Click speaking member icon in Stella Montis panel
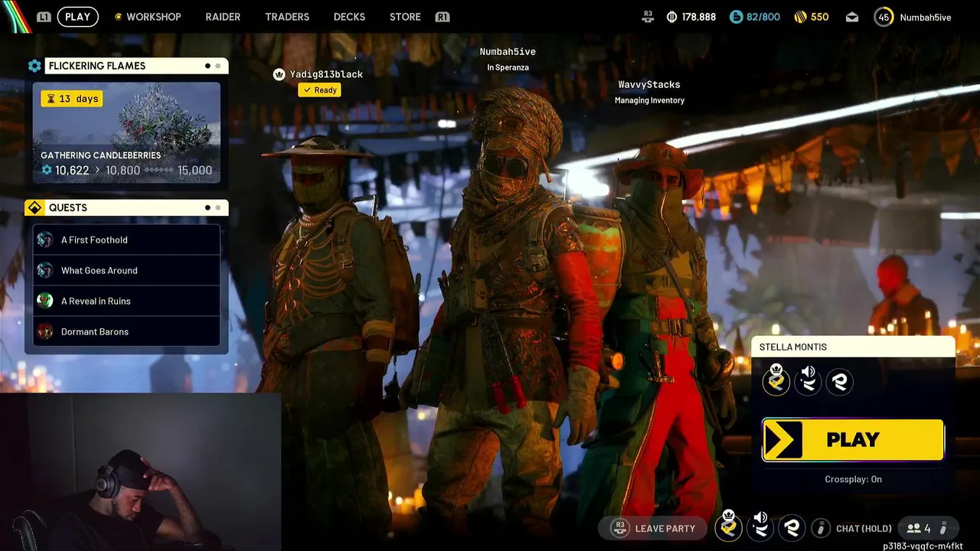 pyautogui.click(x=808, y=380)
